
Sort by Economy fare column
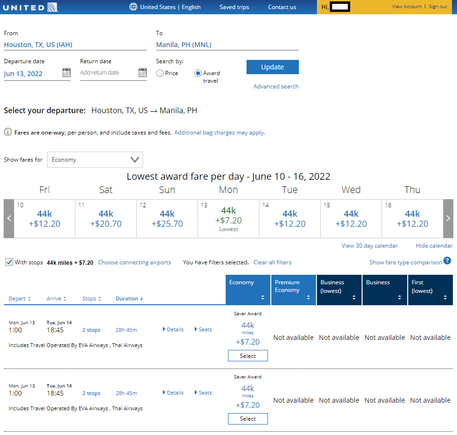coord(248,290)
